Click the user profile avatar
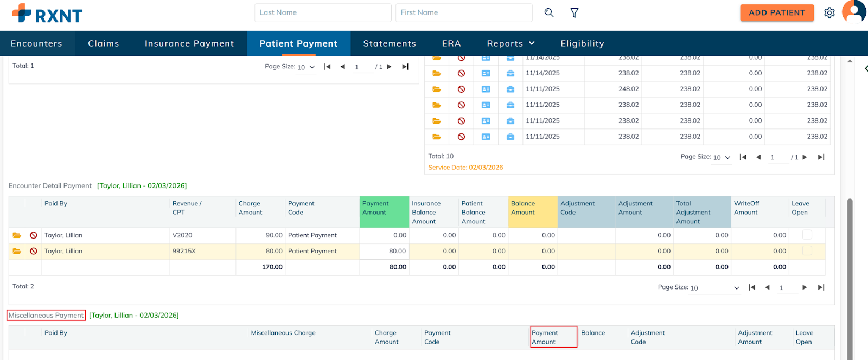 pos(854,11)
